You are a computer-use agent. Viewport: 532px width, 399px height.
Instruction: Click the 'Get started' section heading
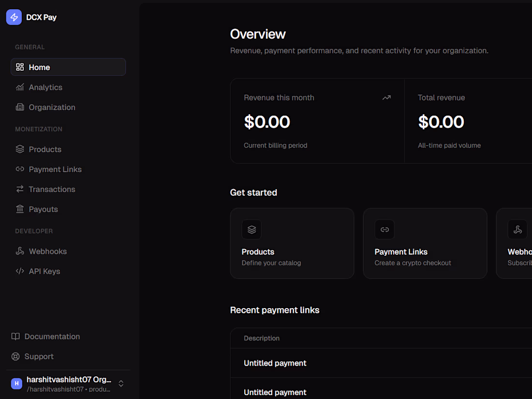(253, 192)
